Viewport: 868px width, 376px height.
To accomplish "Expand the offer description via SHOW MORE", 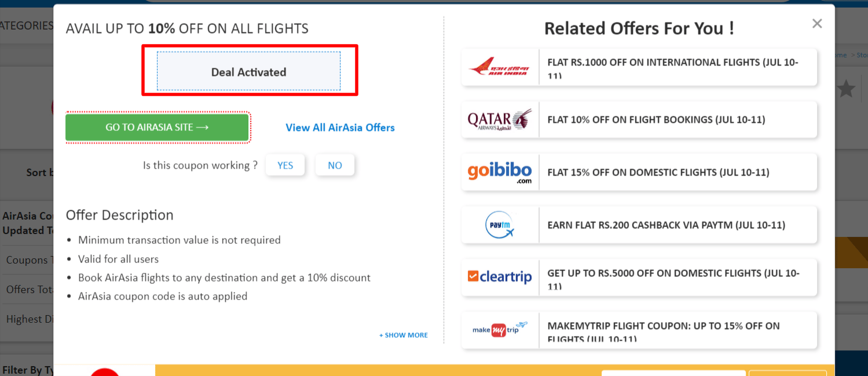I will [403, 335].
